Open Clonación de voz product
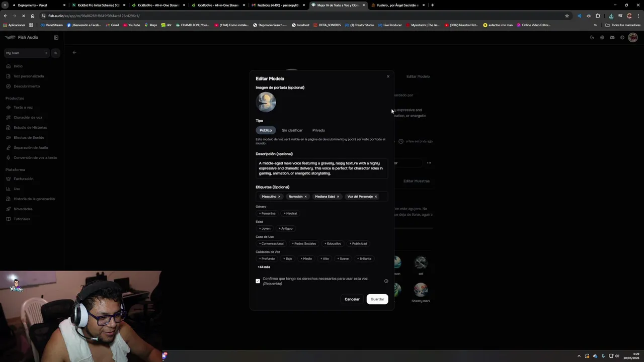The height and width of the screenshot is (362, 644). click(28, 117)
